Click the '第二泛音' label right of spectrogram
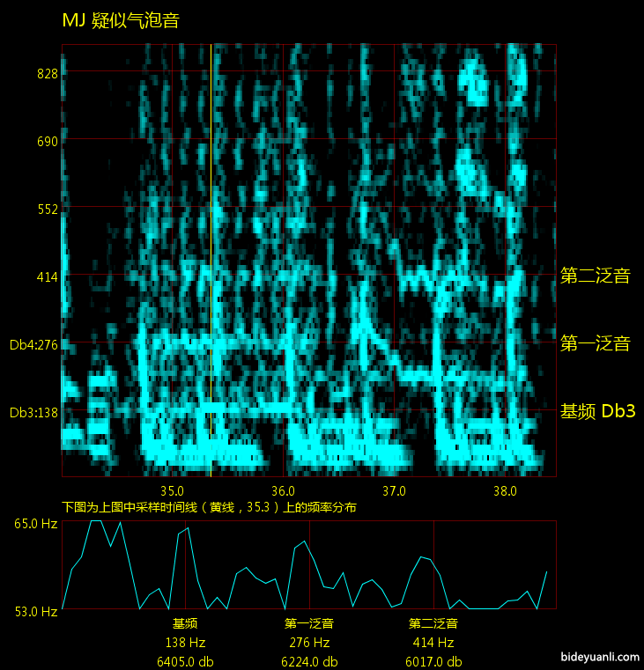Viewport: 644px width, 670px height. pos(596,276)
